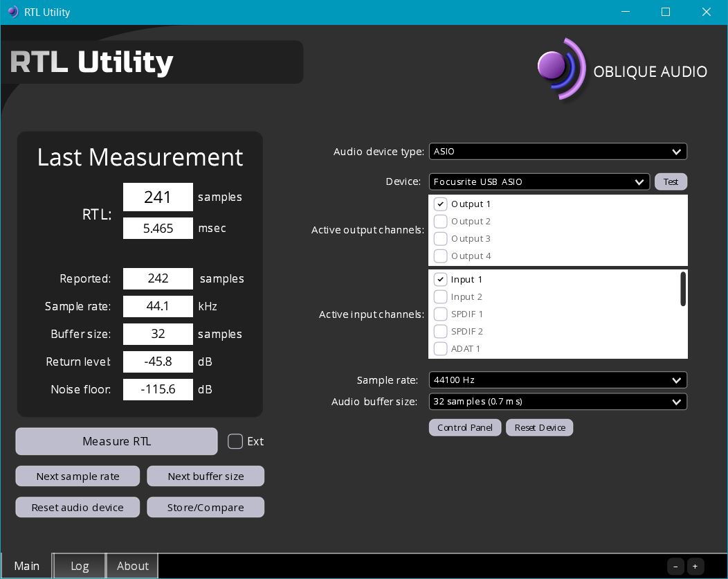The image size is (728, 579).
Task: Enable the Ext checkbox
Action: (x=235, y=441)
